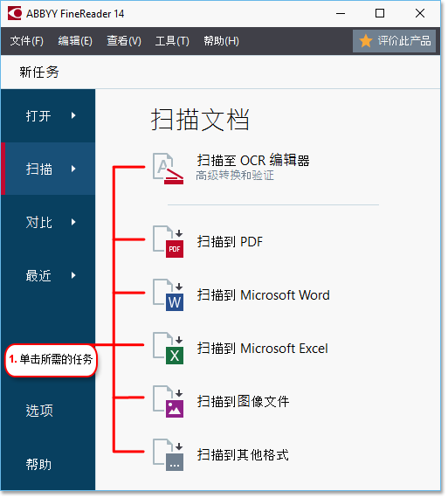Viewport: 448px width, 498px height.
Task: Maximize the FineReader window
Action: (x=380, y=13)
